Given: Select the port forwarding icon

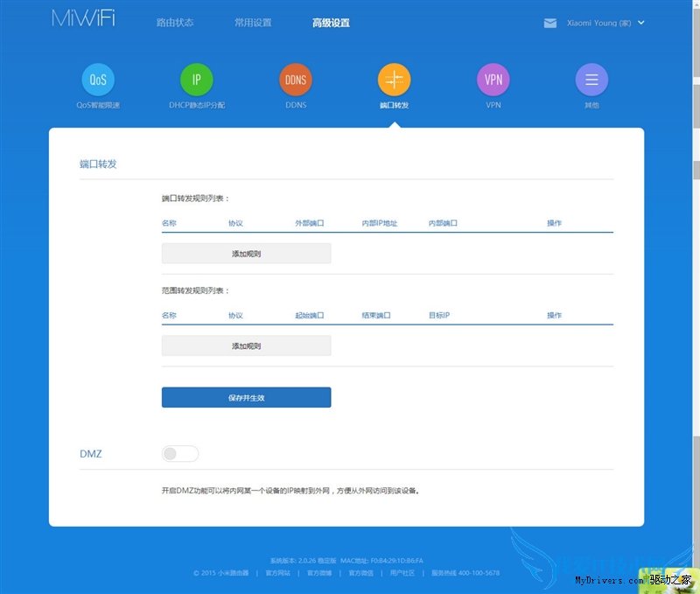Looking at the screenshot, I should pos(395,80).
